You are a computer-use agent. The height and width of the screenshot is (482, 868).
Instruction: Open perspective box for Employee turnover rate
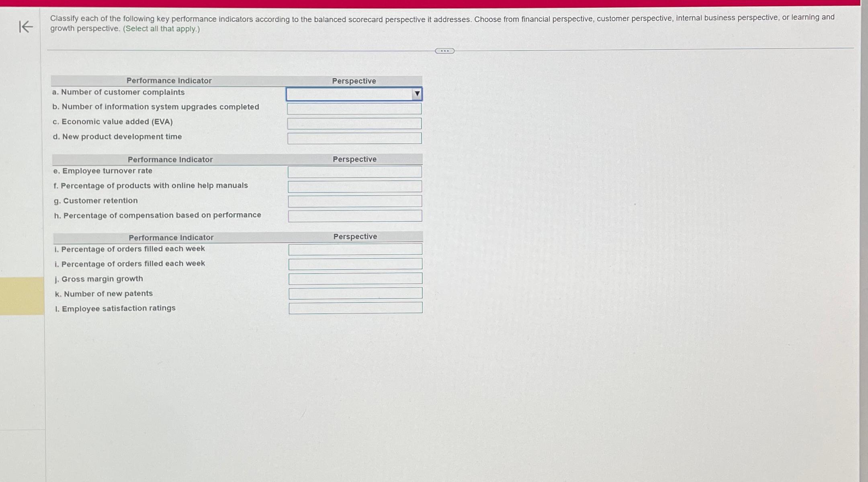point(354,172)
